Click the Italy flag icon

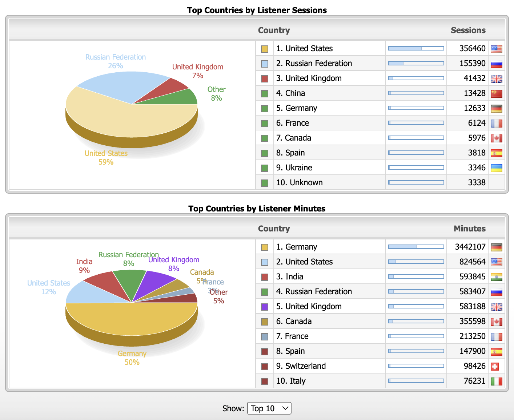496,381
